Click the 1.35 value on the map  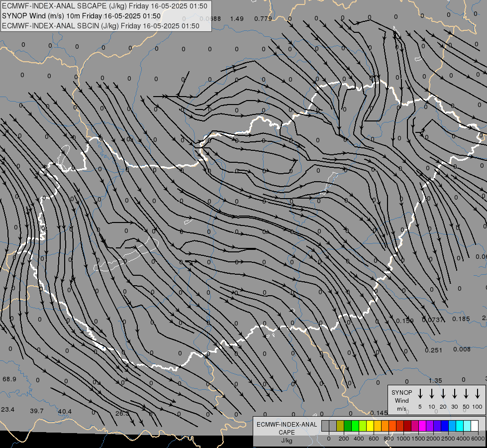435,381
